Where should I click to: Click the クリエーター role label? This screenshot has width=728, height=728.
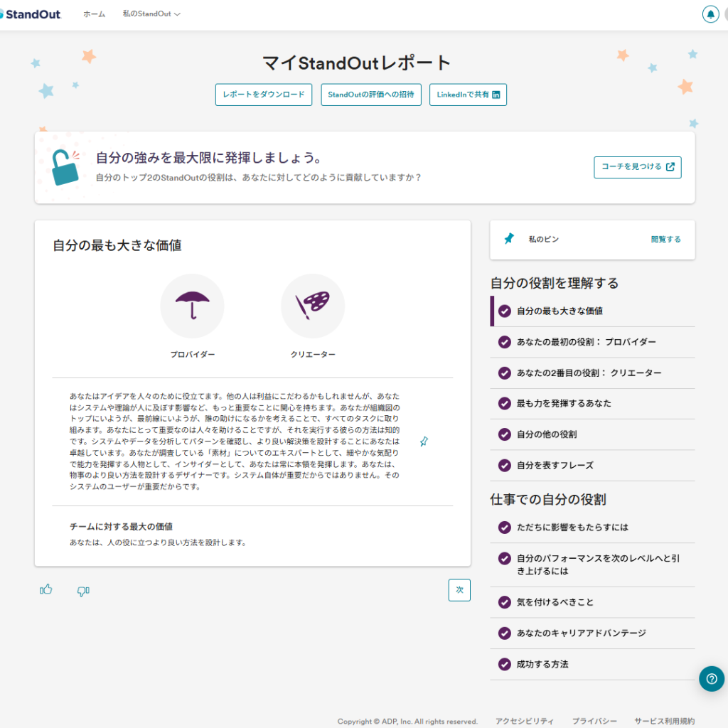(x=313, y=355)
